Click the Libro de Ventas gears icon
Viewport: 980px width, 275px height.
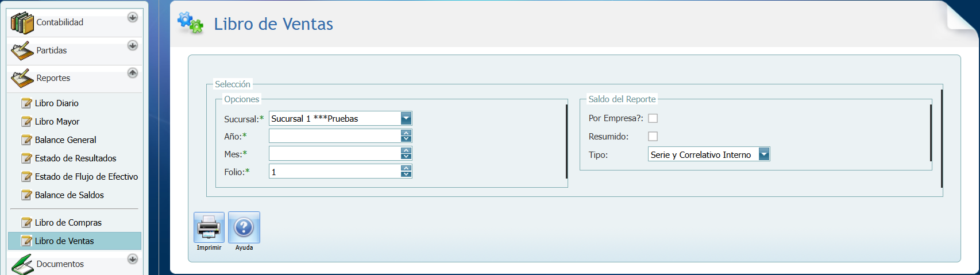point(190,23)
